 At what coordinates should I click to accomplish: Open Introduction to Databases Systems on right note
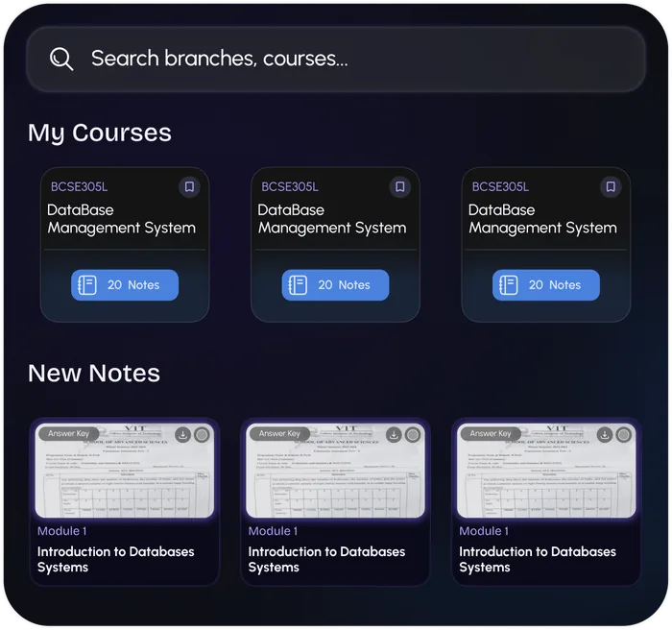(x=538, y=559)
